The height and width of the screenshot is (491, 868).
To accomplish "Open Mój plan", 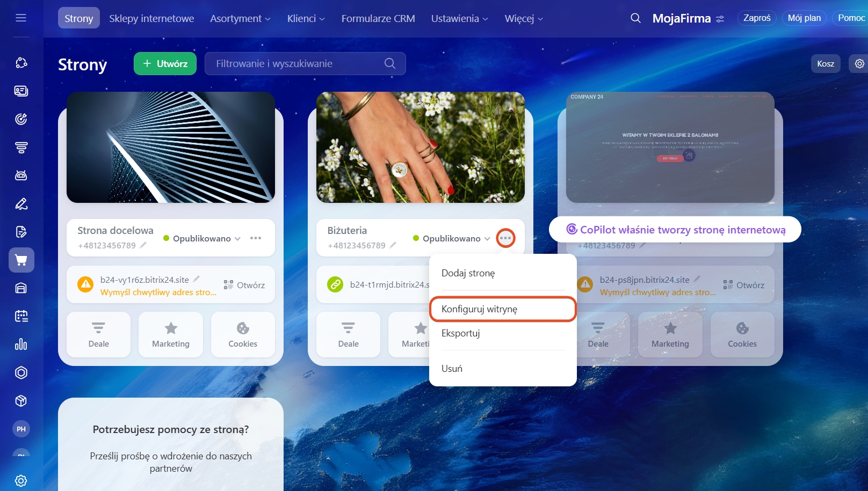I will click(804, 18).
